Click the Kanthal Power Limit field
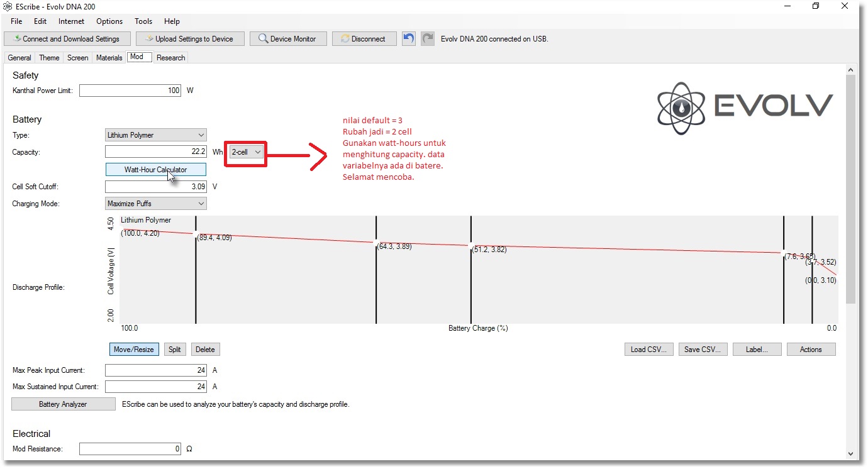 [x=130, y=91]
